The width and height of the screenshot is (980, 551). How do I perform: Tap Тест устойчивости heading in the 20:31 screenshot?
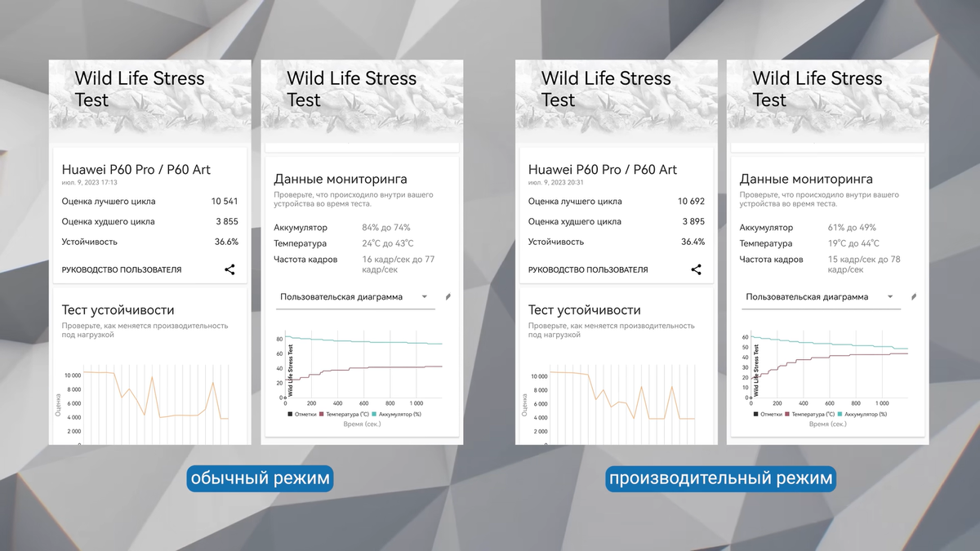pos(585,310)
